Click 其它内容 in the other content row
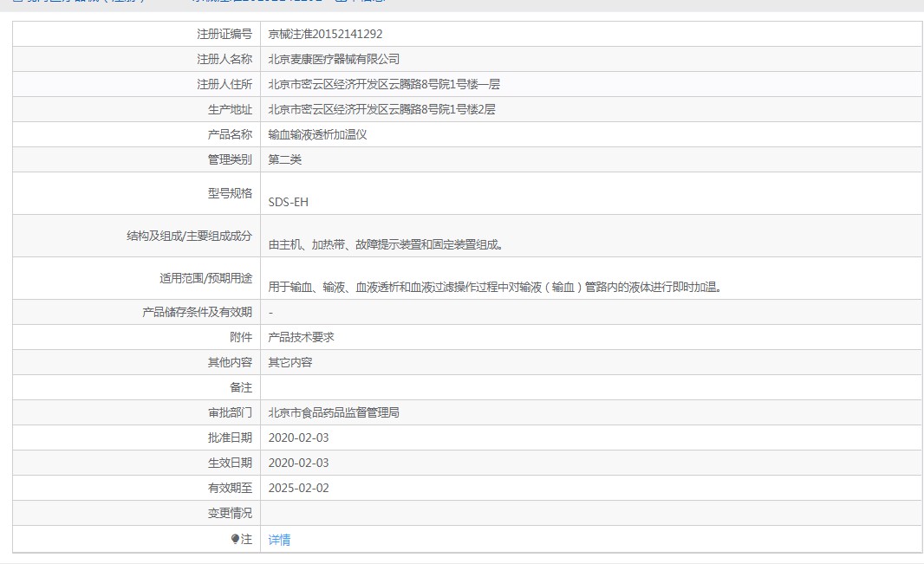Screen dimensions: 924x564 tap(290, 362)
